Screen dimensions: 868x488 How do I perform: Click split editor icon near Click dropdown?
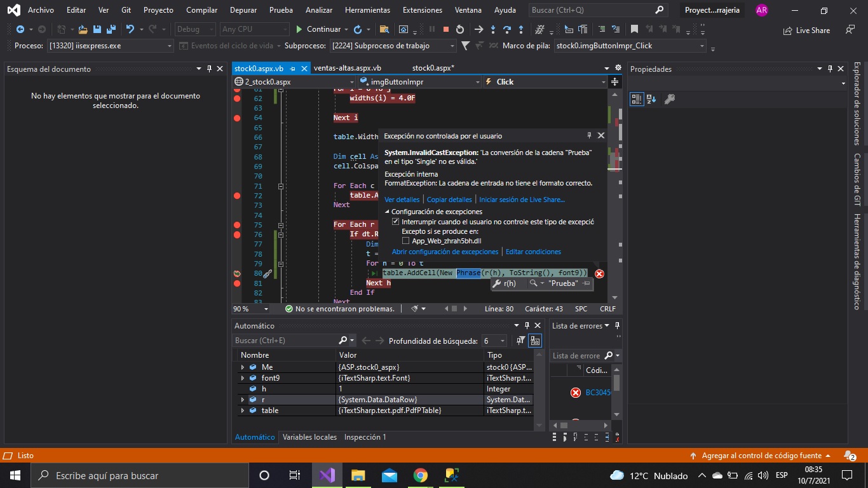pyautogui.click(x=614, y=82)
